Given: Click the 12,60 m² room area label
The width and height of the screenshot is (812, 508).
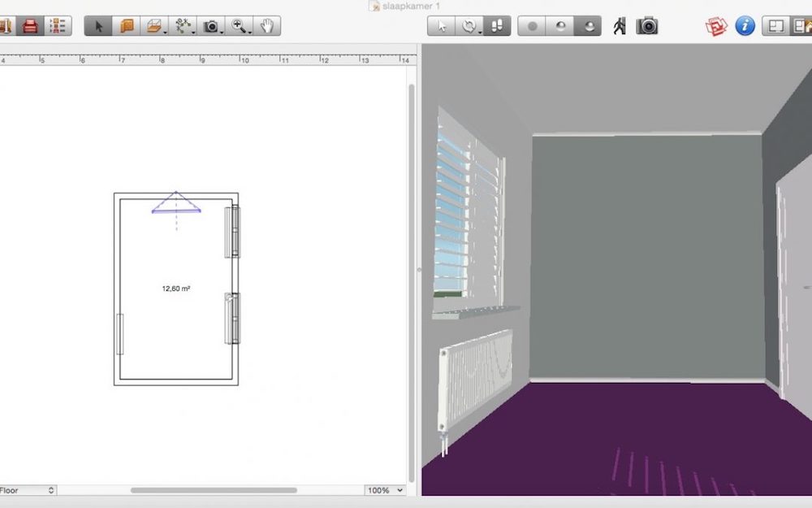Looking at the screenshot, I should click(x=176, y=289).
